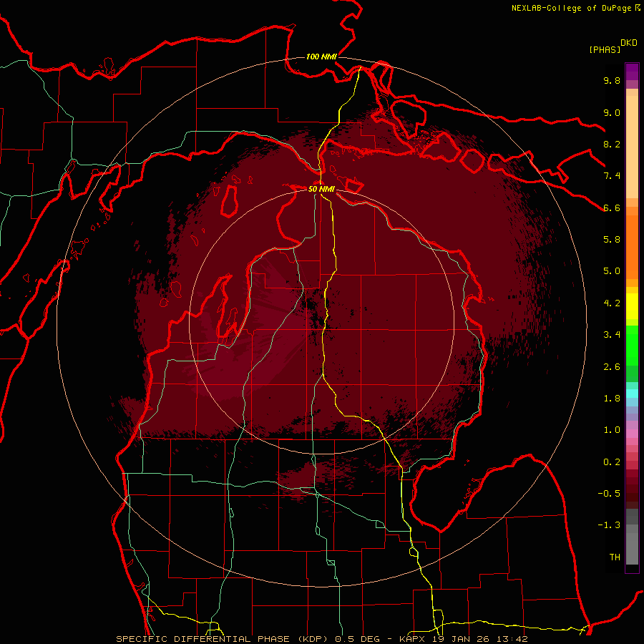Click the 7.4 legend value

pos(612,176)
